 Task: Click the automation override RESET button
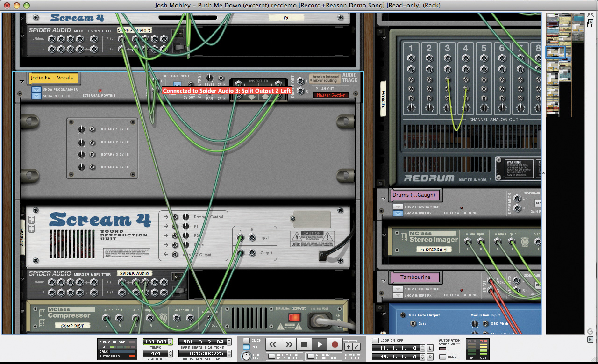coord(442,357)
